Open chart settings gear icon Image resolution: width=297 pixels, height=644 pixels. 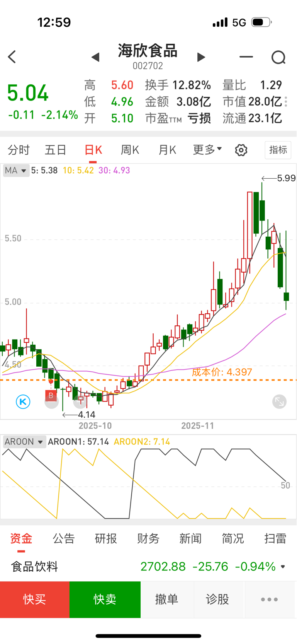tap(241, 150)
